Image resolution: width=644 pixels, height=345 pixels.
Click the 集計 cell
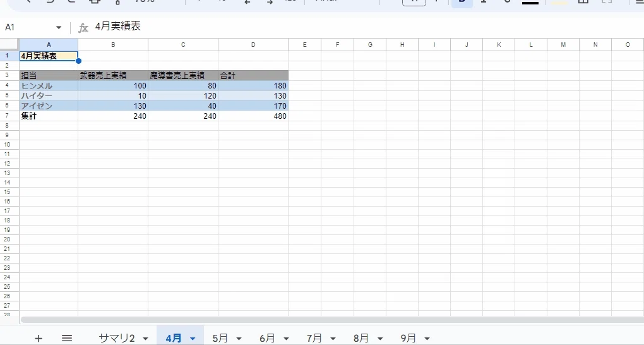click(x=49, y=116)
